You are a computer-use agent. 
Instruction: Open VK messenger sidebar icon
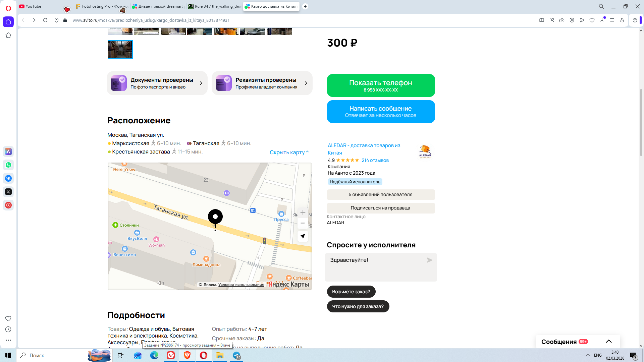coord(8,178)
